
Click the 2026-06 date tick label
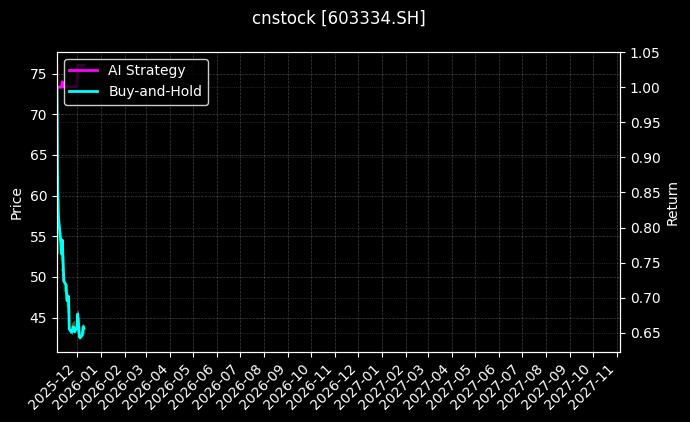195,383
